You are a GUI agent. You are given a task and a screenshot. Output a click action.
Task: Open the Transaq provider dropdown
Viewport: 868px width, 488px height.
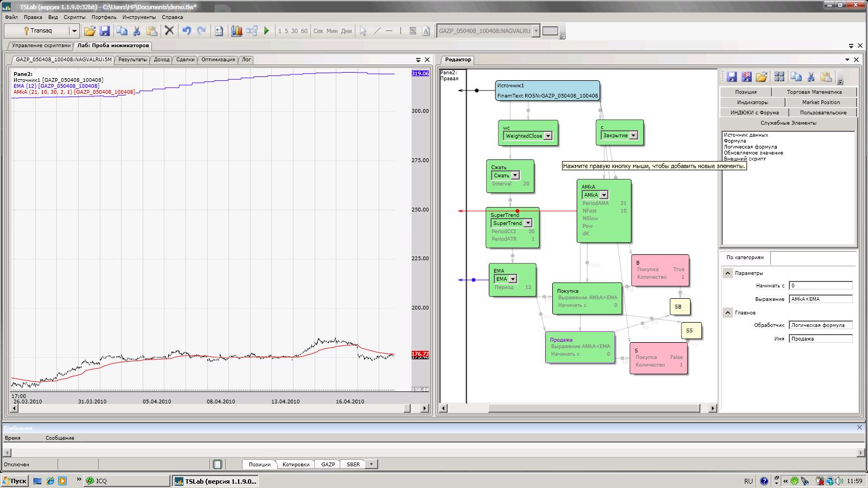point(74,31)
